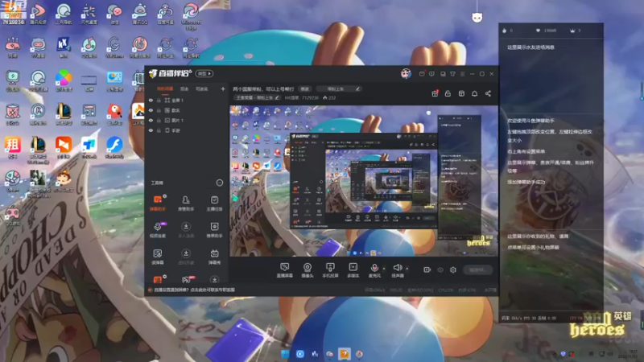Add a 摄像头 camera source

tap(308, 270)
